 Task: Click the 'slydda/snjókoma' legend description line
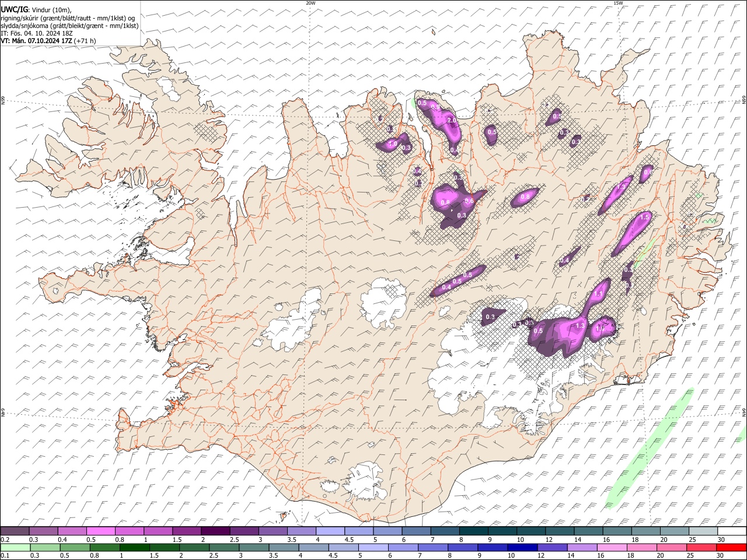69,26
